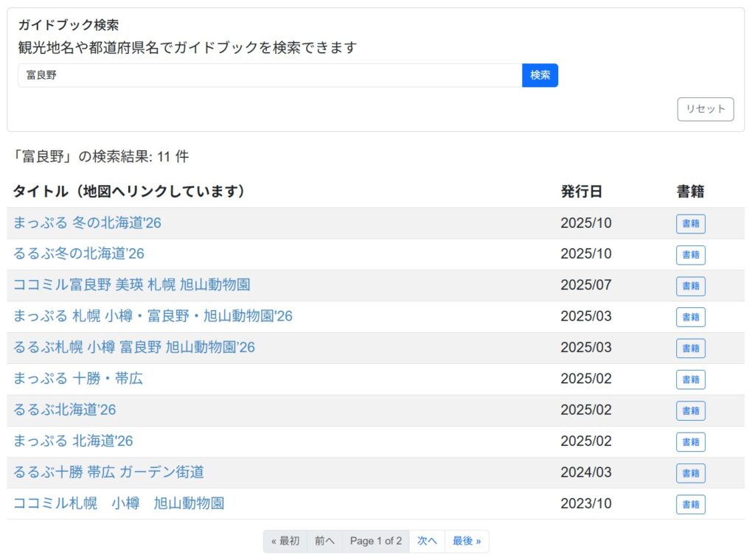Click 書籍 button for まっぷる 十勝・帯広
The height and width of the screenshot is (560, 755).
pos(690,379)
